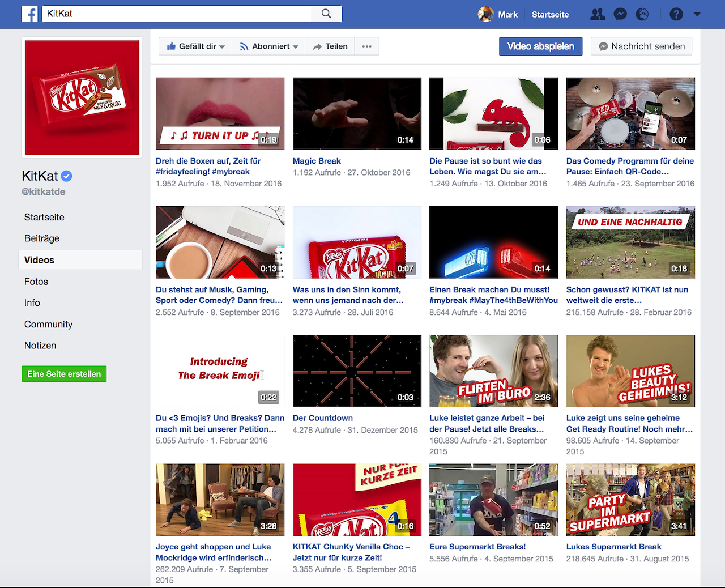Viewport: 725px width, 588px height.
Task: Open the drum kit Comedy Programm thumbnail
Action: tap(630, 113)
